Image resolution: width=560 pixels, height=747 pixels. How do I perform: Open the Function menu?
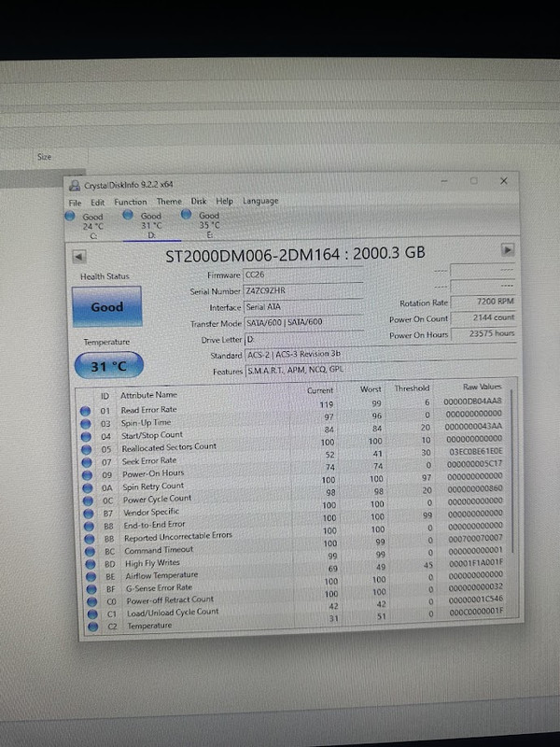coord(130,202)
